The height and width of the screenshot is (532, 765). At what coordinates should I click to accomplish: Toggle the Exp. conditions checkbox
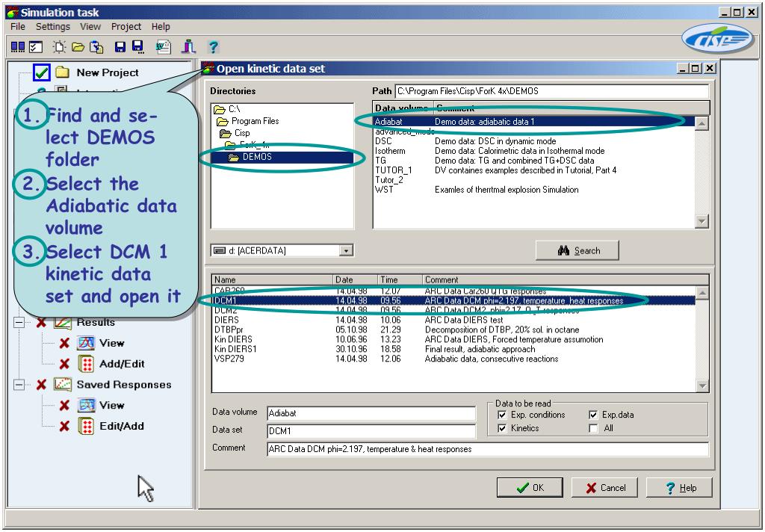pyautogui.click(x=502, y=415)
